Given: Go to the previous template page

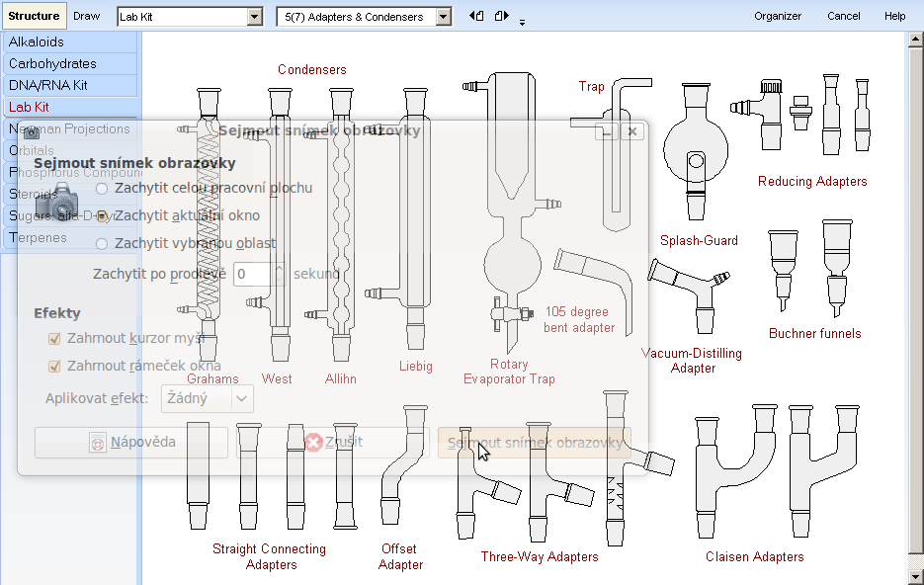Looking at the screenshot, I should pos(476,16).
